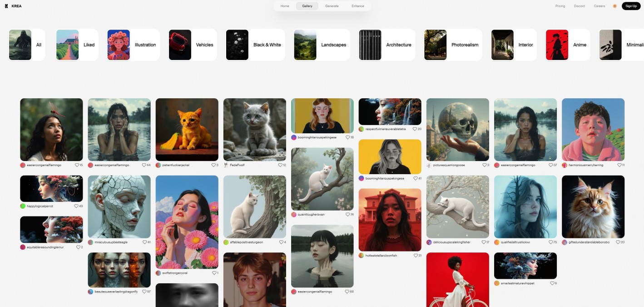Screen dimensions: 644x307
Task: Like the image with 44 hearts
Action: coord(144,165)
